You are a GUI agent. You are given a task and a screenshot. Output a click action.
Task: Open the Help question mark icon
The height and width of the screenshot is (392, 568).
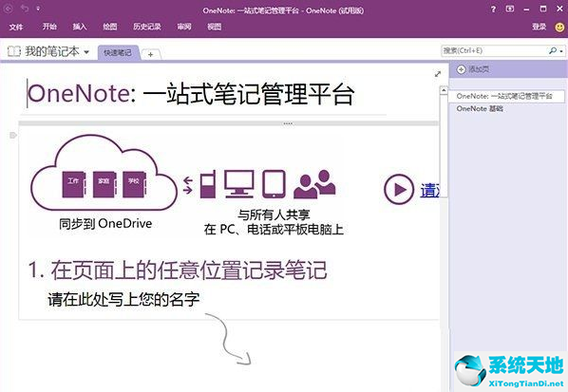(x=493, y=9)
